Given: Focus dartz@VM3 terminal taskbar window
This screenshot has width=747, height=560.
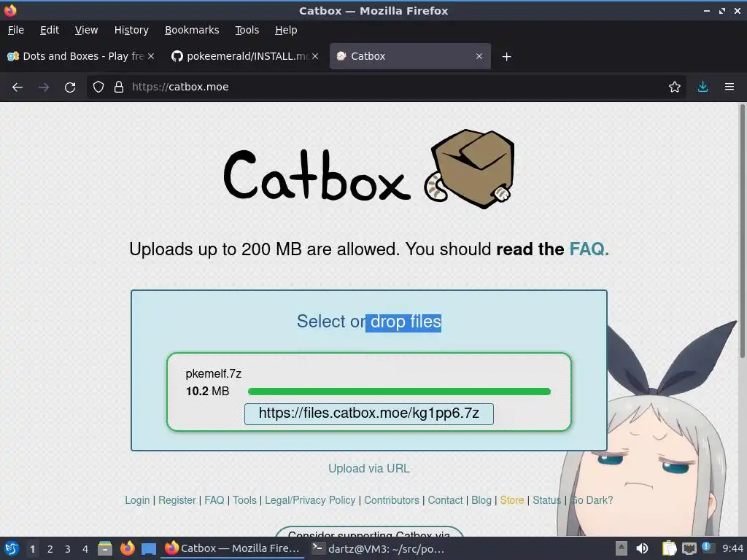Looking at the screenshot, I should (379, 548).
